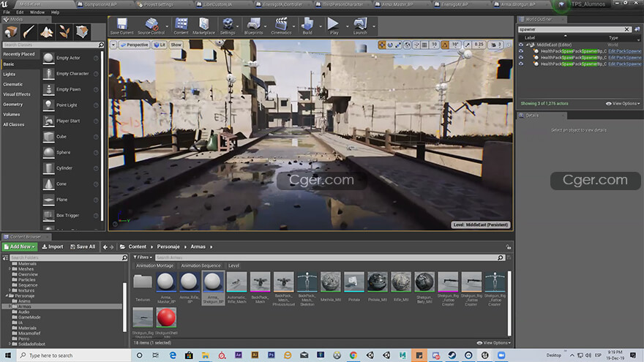This screenshot has height=362, width=644.
Task: Open the viewport options dropdown arrow
Action: tap(113, 45)
